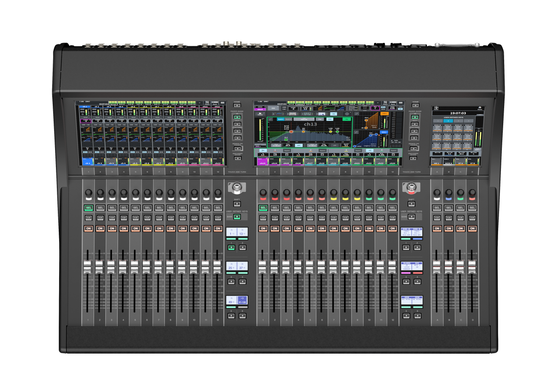Toggle lit SEL key on left bay strip 1

coord(88,208)
